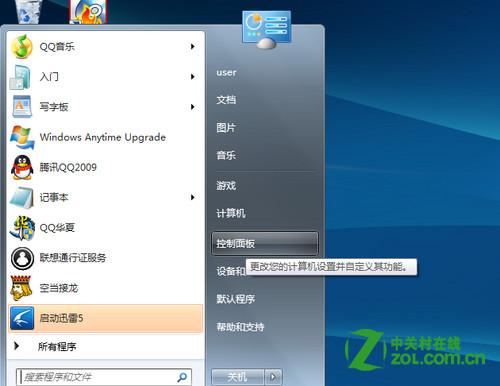This screenshot has width=500, height=386.
Task: Launch QQ华夏 game icon
Action: coord(22,228)
